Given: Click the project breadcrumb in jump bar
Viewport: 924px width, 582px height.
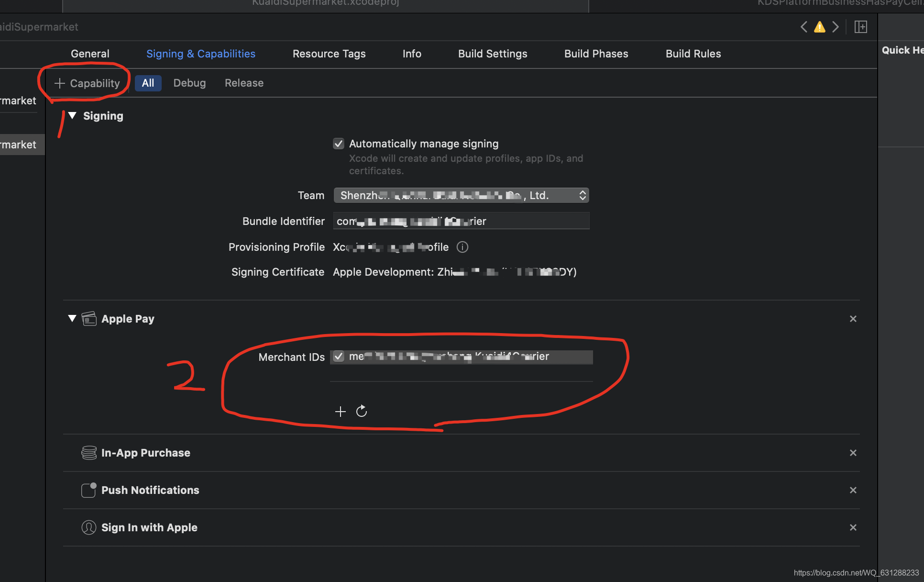Looking at the screenshot, I should pos(39,27).
